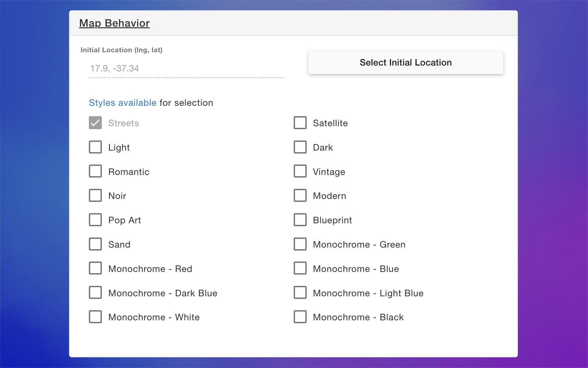Select Monochrome - Red checkbox
The image size is (588, 368).
[95, 268]
